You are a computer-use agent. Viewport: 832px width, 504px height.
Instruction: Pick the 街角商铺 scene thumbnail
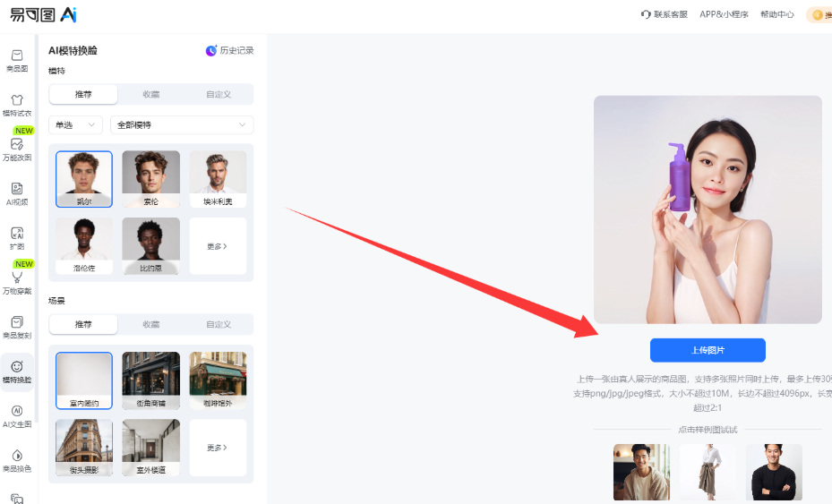point(150,380)
